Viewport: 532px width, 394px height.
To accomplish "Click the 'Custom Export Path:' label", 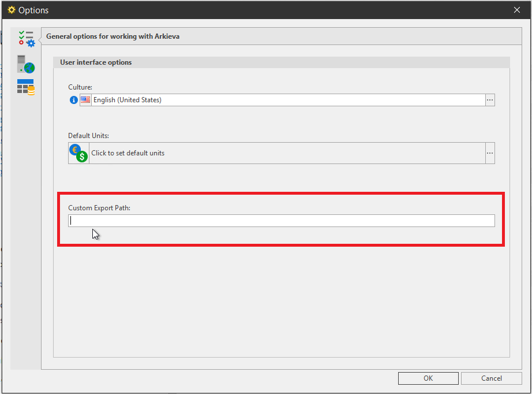I will tap(99, 208).
